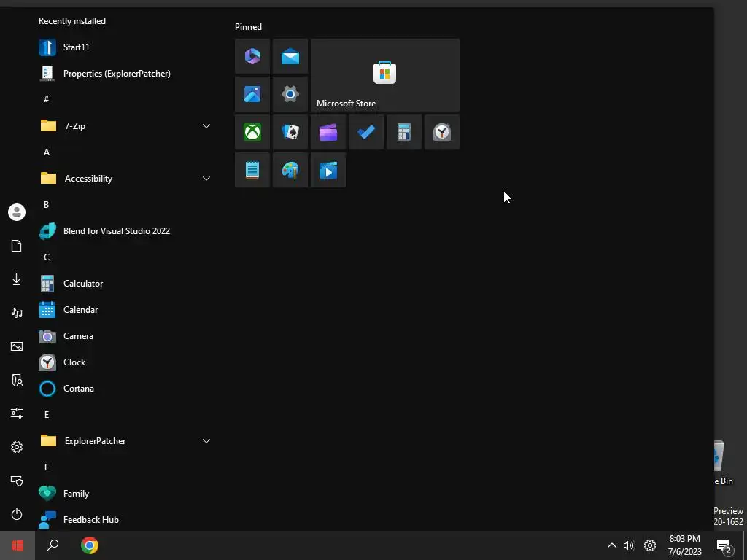Open Pictures from the Start sidebar
This screenshot has height=560, width=747.
pos(17,346)
